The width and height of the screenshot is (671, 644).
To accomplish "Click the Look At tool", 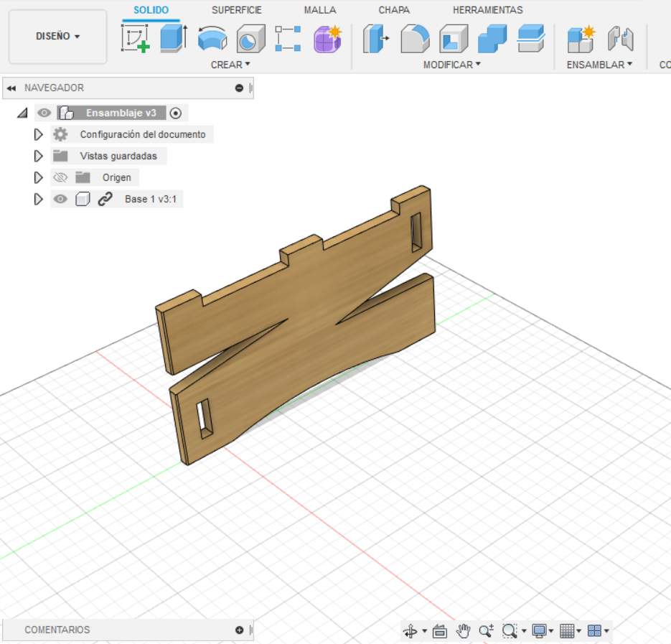I will coord(439,631).
